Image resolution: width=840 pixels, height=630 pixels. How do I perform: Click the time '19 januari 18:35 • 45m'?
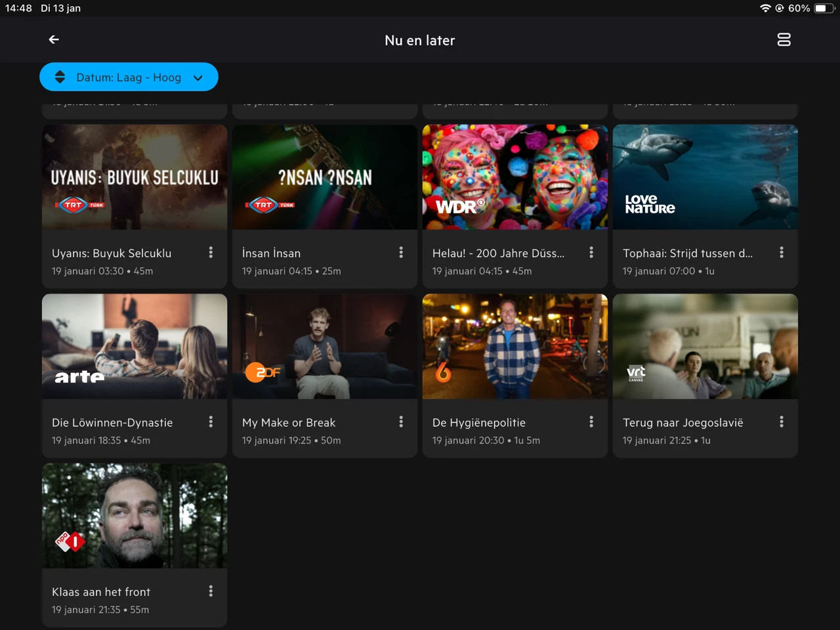[x=101, y=440]
